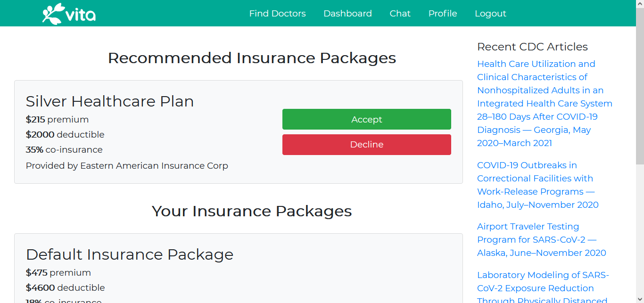The image size is (644, 303).
Task: Decline the Silver Healthcare Plan
Action: (x=366, y=145)
